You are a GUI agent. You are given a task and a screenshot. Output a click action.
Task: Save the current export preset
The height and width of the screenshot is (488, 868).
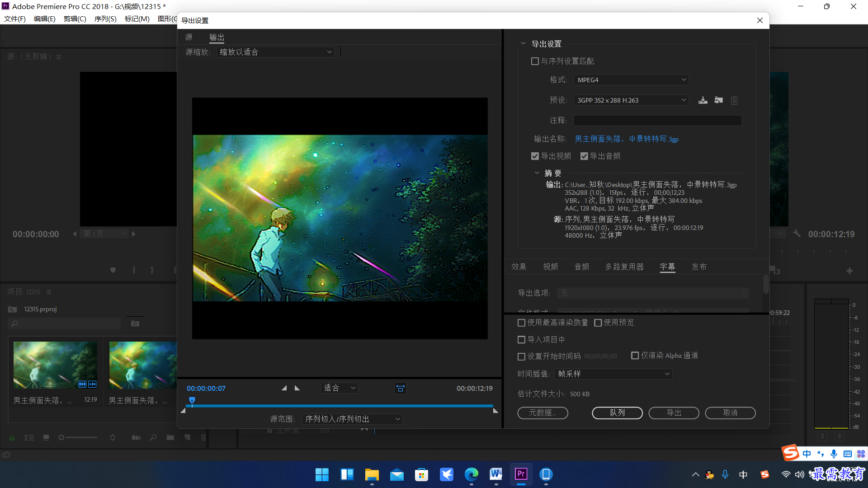coord(703,100)
